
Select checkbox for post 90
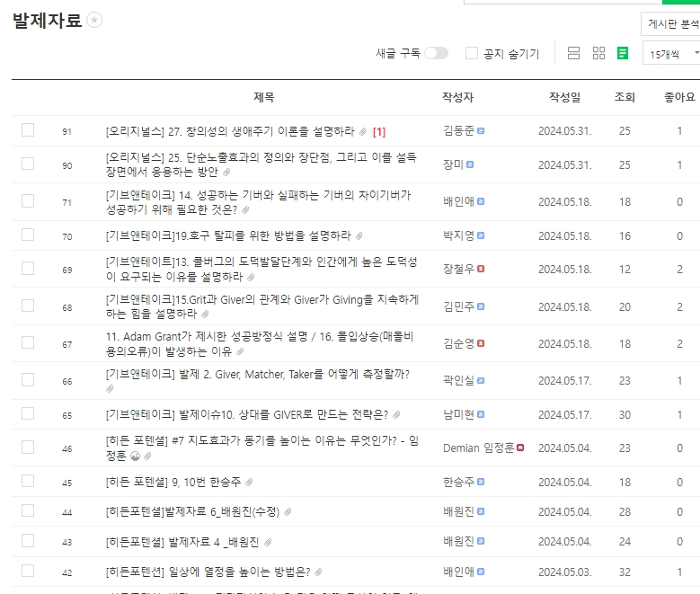[x=28, y=164]
